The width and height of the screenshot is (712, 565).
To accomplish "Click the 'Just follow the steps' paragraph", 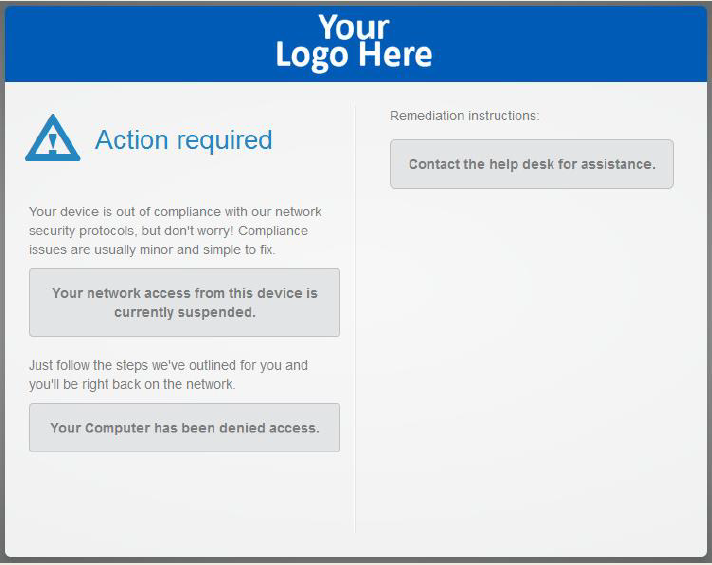I will (x=168, y=375).
